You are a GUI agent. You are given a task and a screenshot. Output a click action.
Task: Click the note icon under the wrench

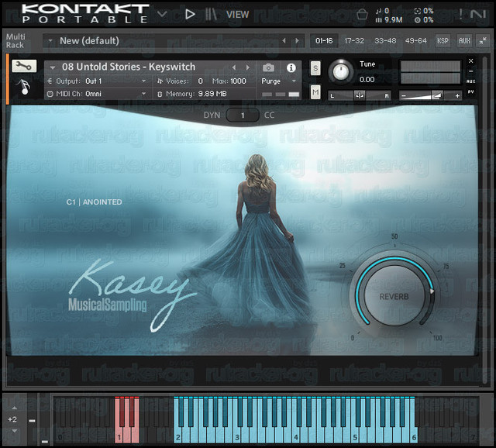click(x=23, y=87)
